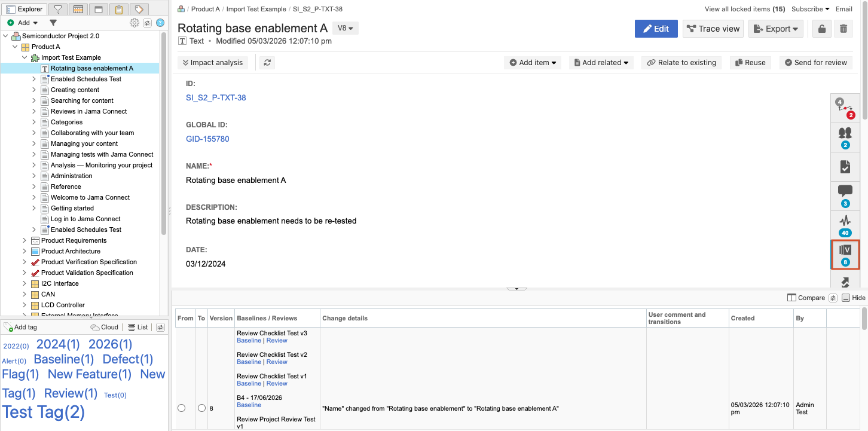
Task: Click the Test Tag(2) tag
Action: pyautogui.click(x=44, y=412)
